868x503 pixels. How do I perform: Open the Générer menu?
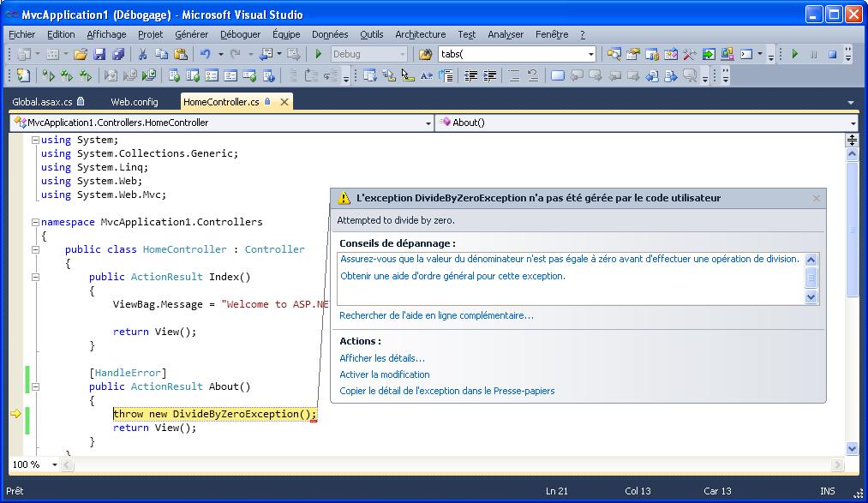[x=192, y=34]
